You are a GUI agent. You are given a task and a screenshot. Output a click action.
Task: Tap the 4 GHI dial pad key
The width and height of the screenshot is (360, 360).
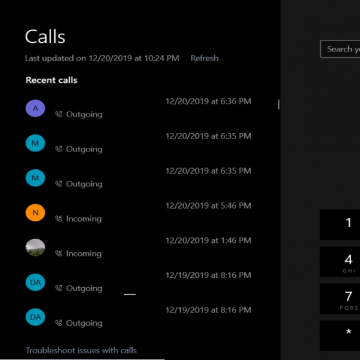coord(340,262)
